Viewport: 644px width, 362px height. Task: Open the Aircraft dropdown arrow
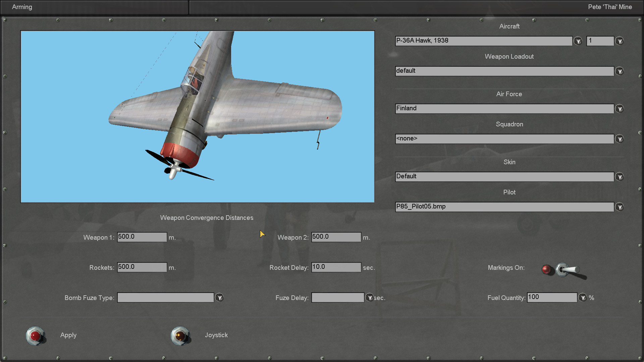tap(578, 41)
